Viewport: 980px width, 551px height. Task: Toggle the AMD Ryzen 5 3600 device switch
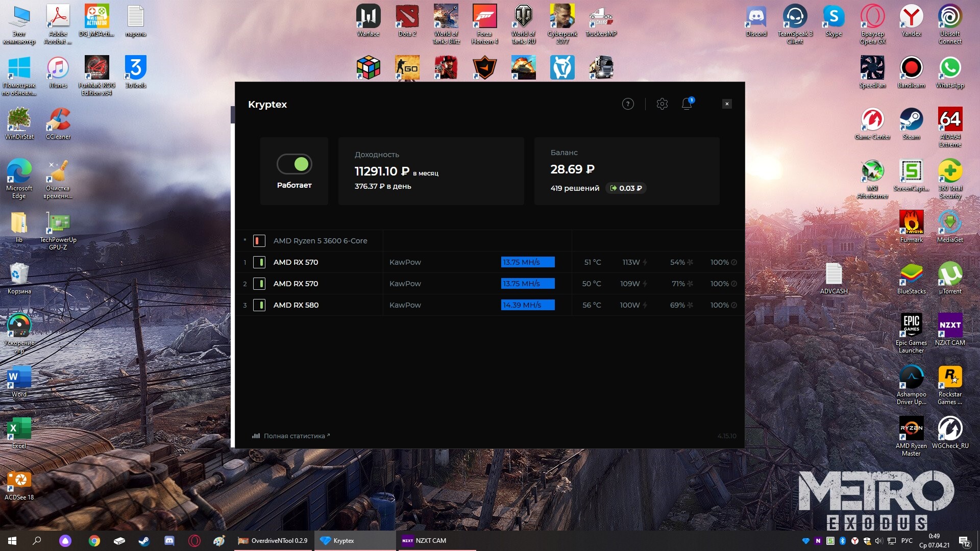[259, 241]
